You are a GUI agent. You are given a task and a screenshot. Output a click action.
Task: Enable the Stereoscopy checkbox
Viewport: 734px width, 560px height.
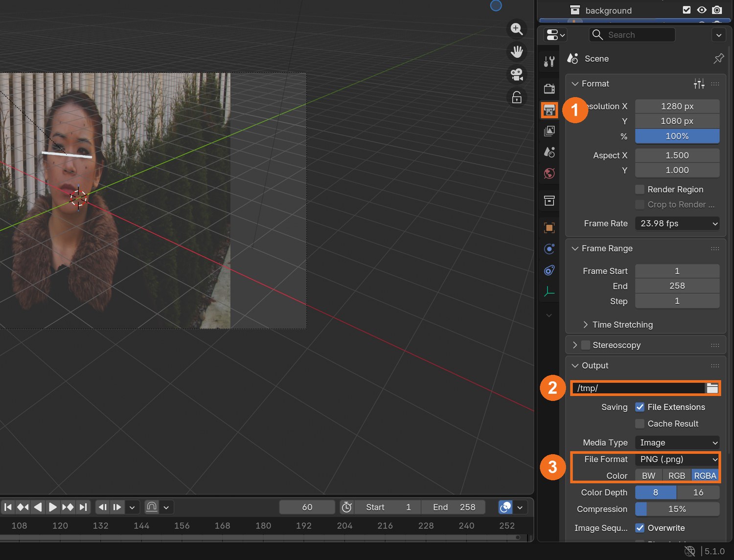[586, 345]
